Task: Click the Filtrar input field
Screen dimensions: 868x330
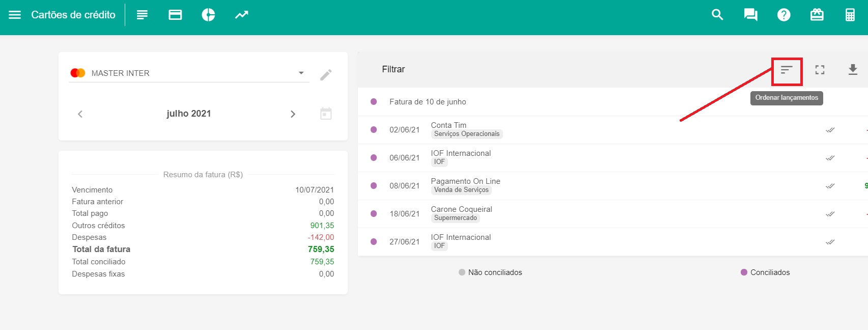Action: tap(509, 69)
